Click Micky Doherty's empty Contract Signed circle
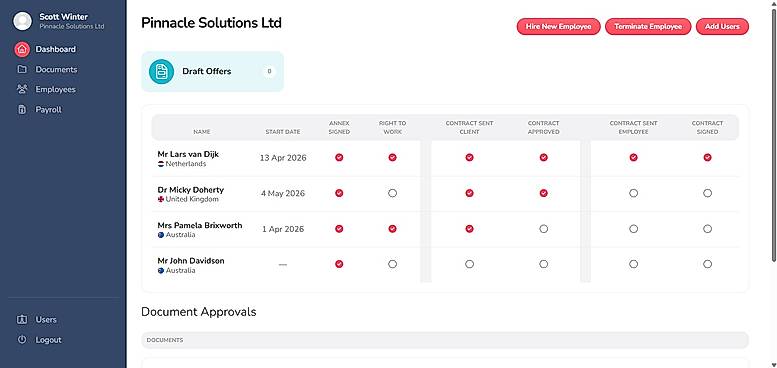 click(x=708, y=193)
